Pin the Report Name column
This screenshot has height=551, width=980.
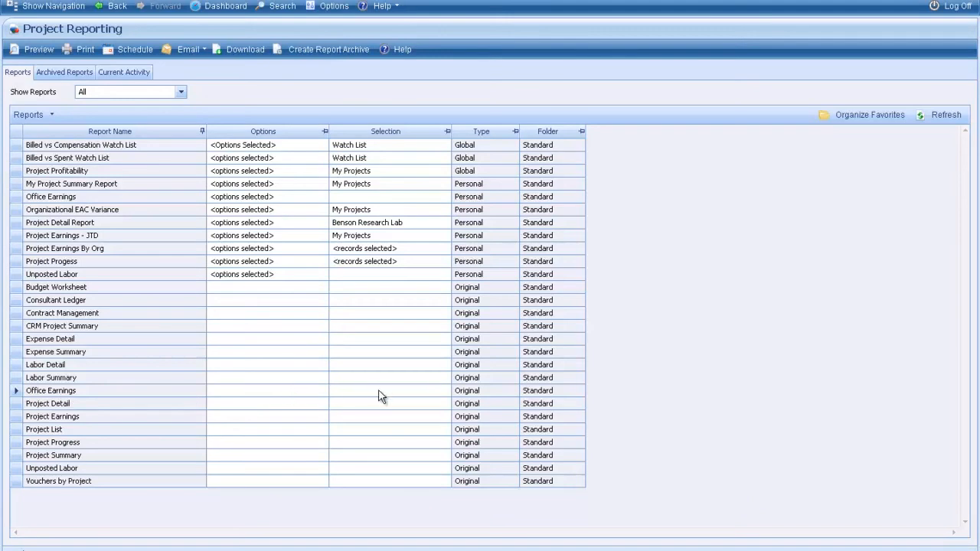[202, 131]
